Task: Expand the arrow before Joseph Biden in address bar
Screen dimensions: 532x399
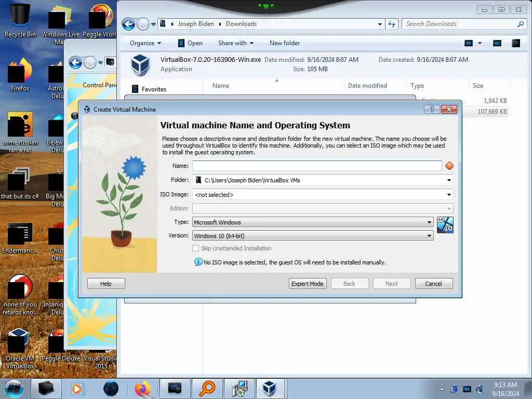Action: (x=172, y=24)
